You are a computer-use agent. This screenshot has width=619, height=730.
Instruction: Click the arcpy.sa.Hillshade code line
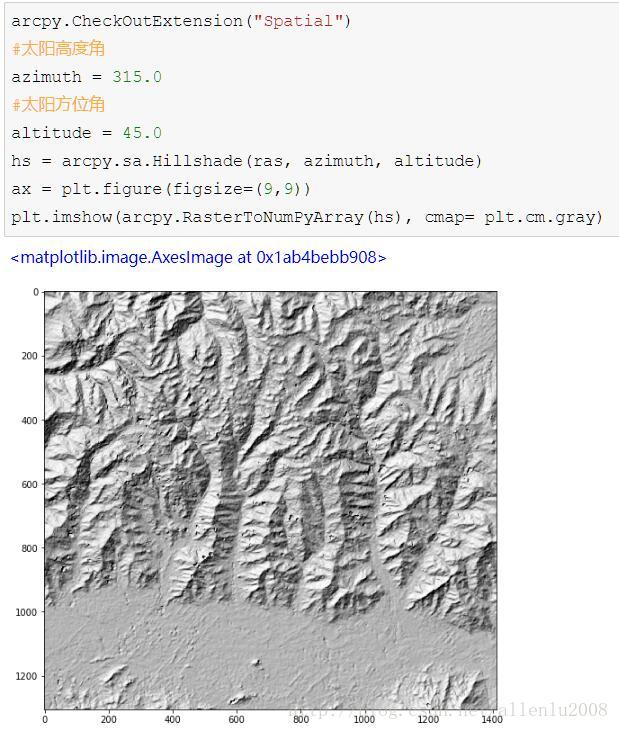(247, 161)
